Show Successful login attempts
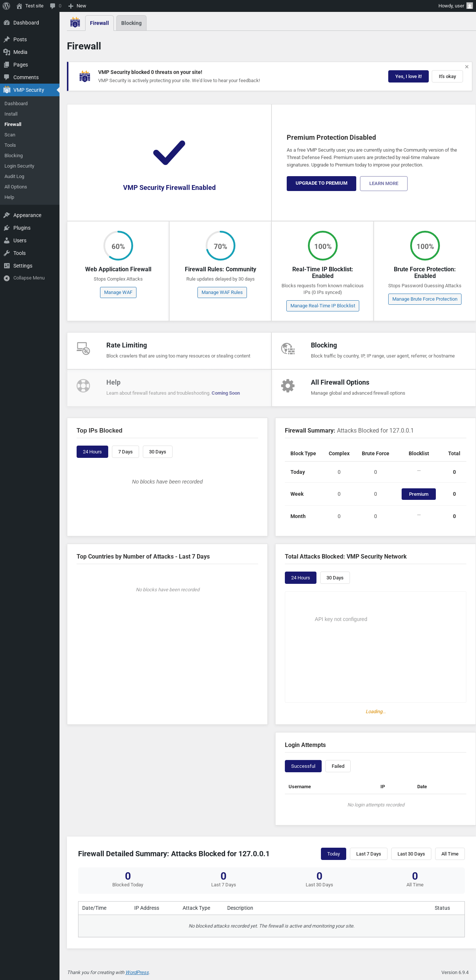 coord(303,766)
